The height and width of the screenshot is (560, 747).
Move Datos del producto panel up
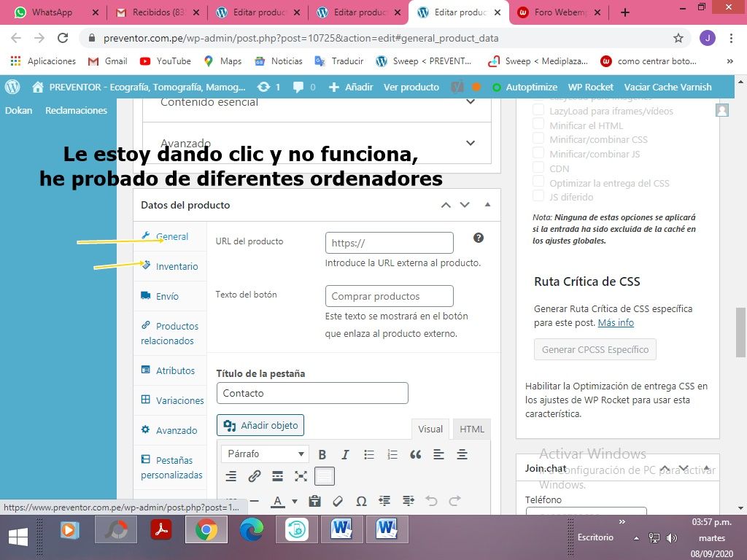[x=446, y=205]
